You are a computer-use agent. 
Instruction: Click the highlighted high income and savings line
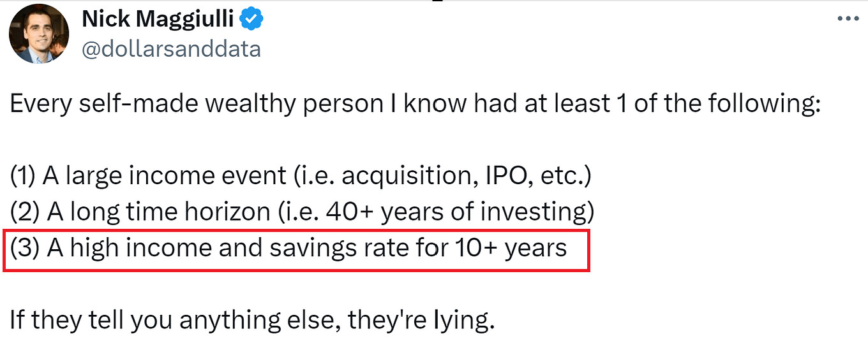point(288,248)
